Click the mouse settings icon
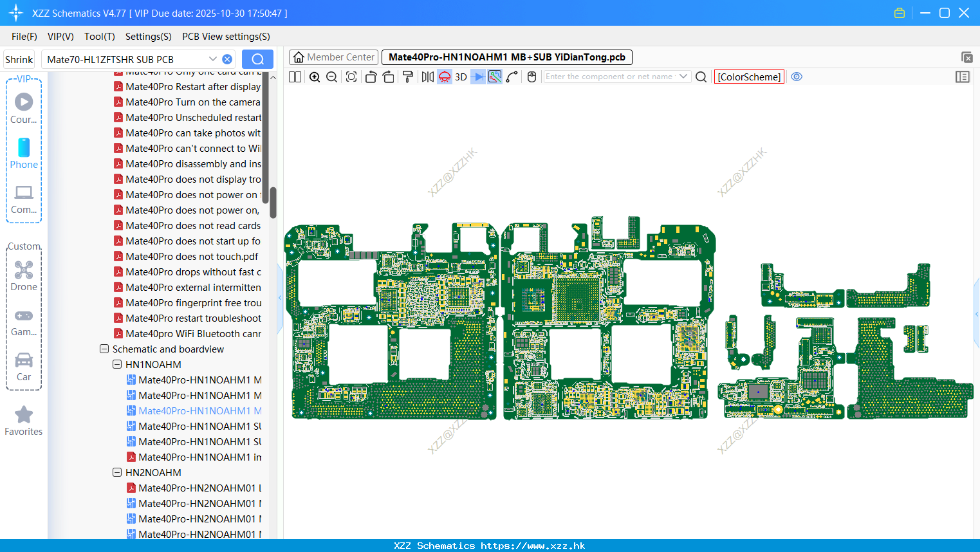980x552 pixels. 532,77
